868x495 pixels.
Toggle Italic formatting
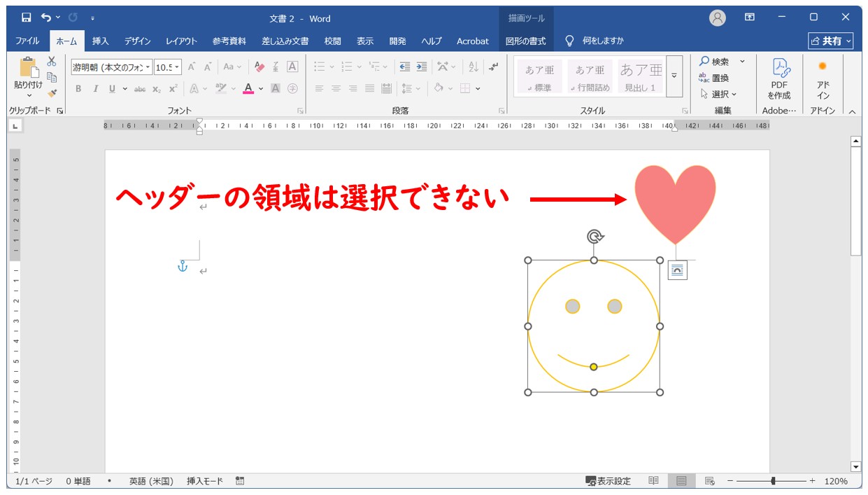(x=95, y=88)
